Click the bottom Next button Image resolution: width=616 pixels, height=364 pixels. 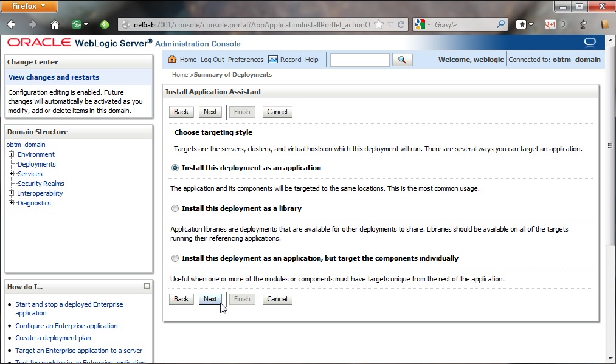coord(210,299)
